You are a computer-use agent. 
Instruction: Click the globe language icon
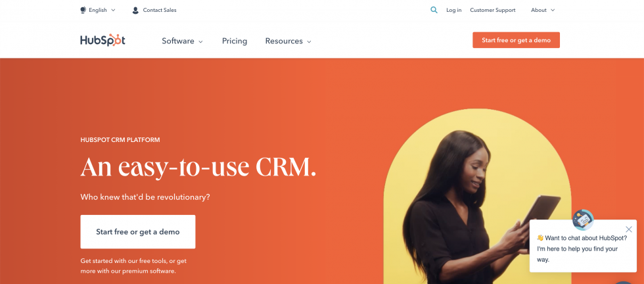point(83,11)
